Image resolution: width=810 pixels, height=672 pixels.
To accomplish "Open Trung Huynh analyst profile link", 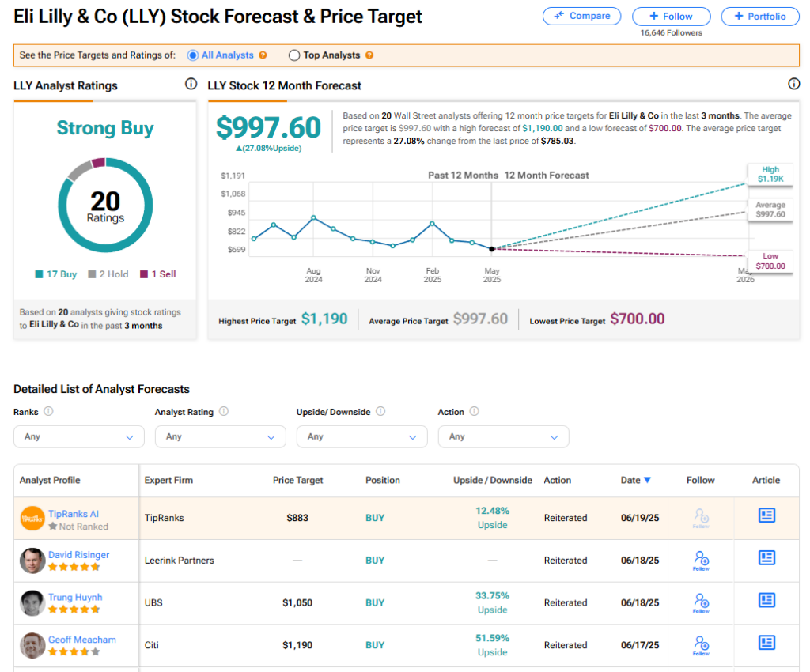I will [75, 597].
